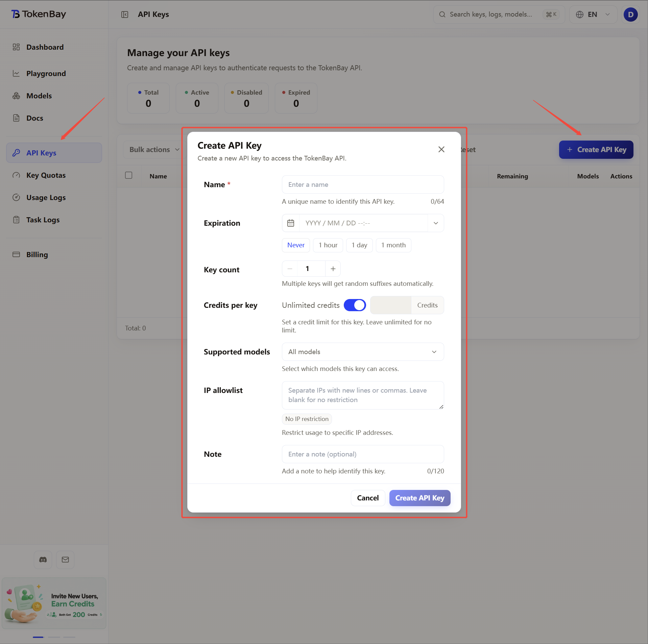Screen dimensions: 648x644
Task: Open the user avatar D menu
Action: [630, 15]
